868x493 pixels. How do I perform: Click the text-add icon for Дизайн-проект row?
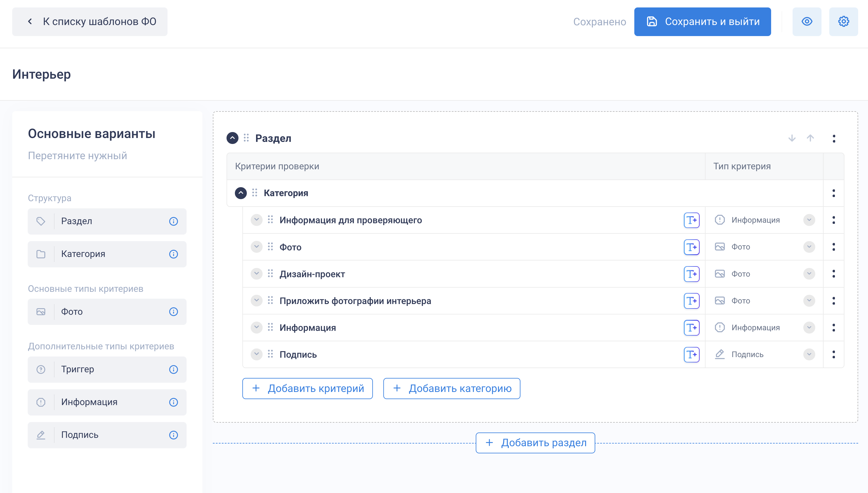(691, 274)
